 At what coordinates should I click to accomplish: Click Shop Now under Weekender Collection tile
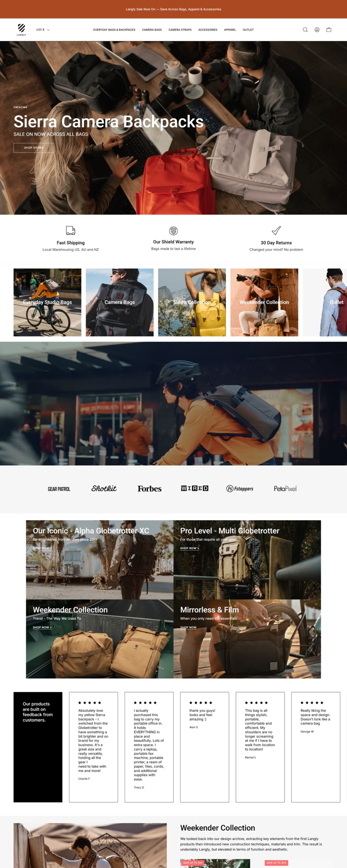click(x=42, y=627)
